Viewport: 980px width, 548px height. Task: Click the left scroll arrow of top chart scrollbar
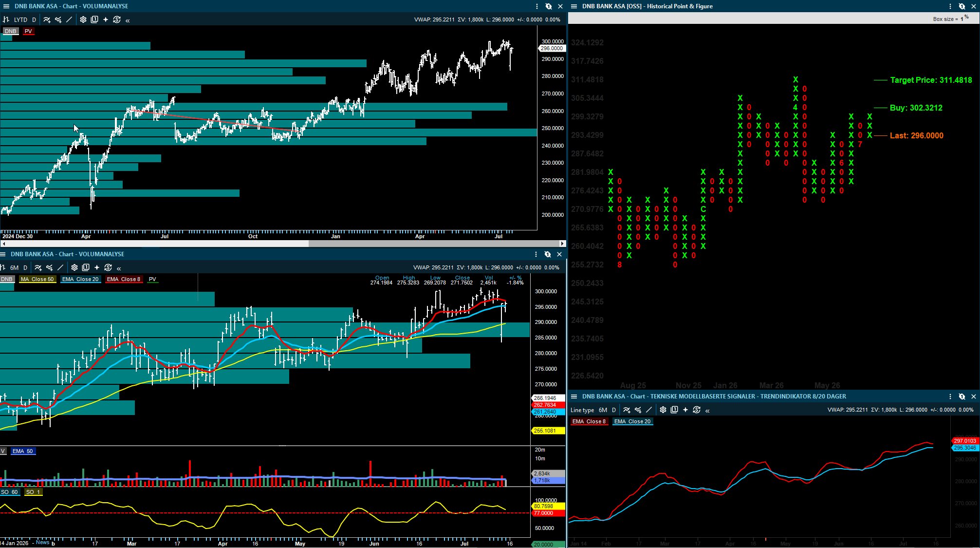click(3, 244)
